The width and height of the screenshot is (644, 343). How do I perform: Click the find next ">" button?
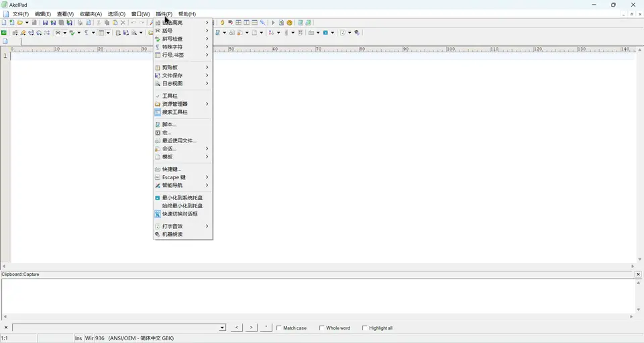click(251, 328)
